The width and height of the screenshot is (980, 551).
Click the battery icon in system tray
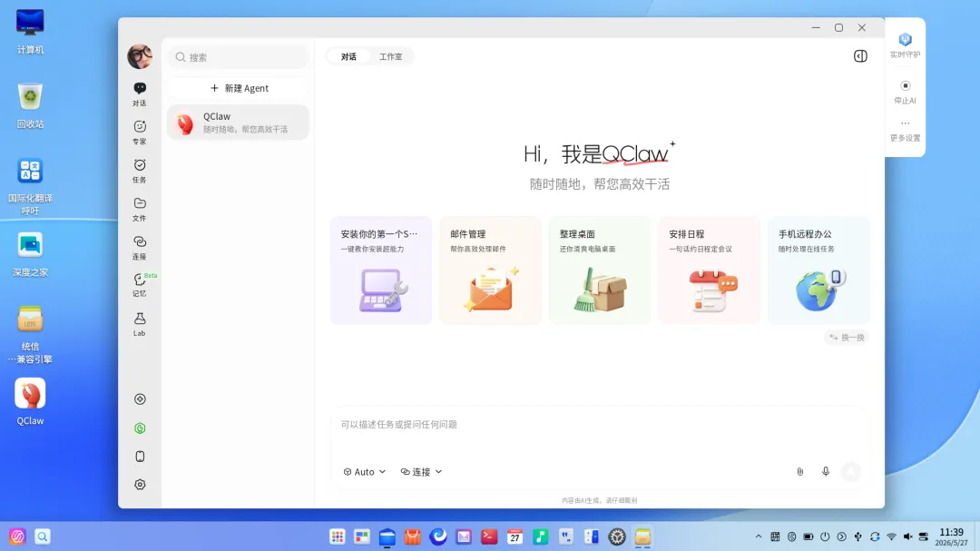click(808, 536)
